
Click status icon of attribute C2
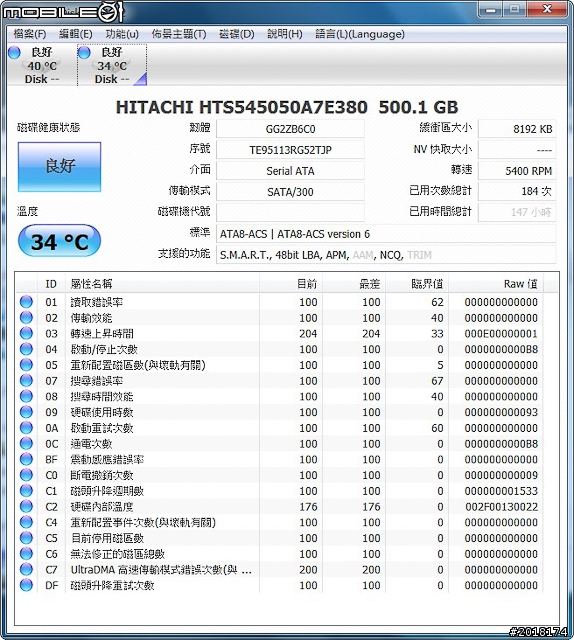26,507
